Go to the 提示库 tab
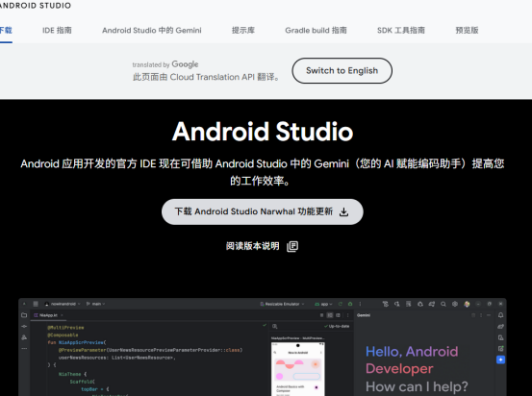 tap(243, 31)
